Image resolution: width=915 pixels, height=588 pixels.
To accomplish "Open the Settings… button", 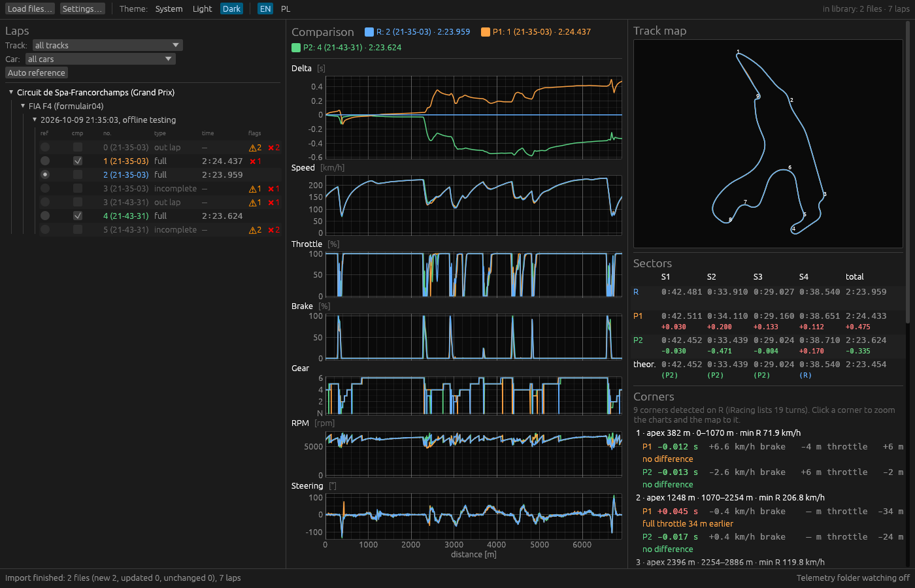I will tap(82, 8).
